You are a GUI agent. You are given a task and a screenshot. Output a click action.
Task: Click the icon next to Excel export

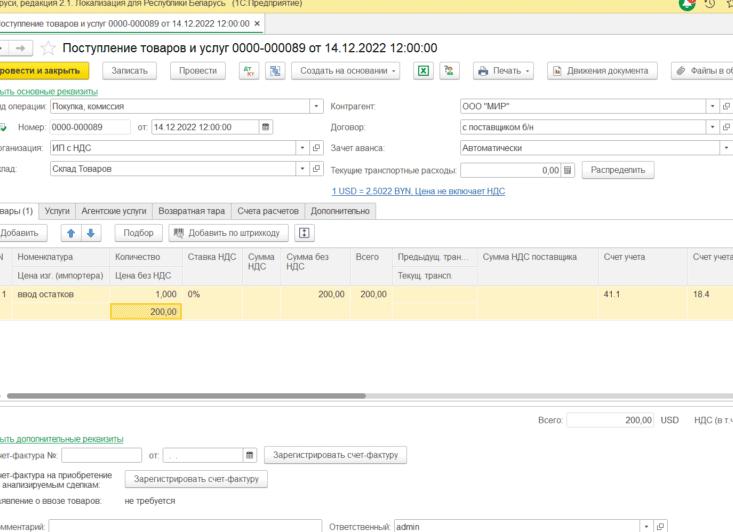[449, 71]
